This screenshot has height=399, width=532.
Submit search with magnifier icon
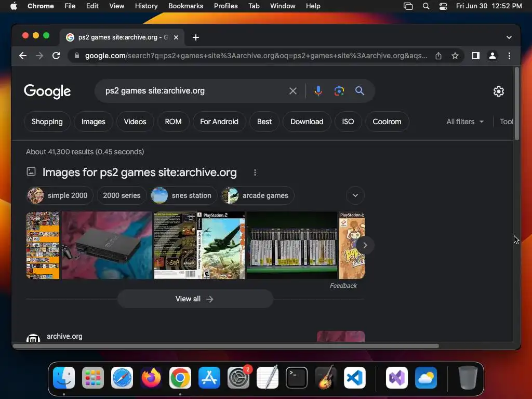(x=360, y=91)
